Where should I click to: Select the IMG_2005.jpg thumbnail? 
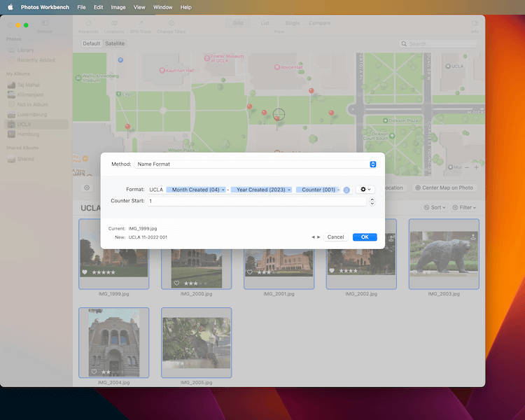[x=196, y=342]
